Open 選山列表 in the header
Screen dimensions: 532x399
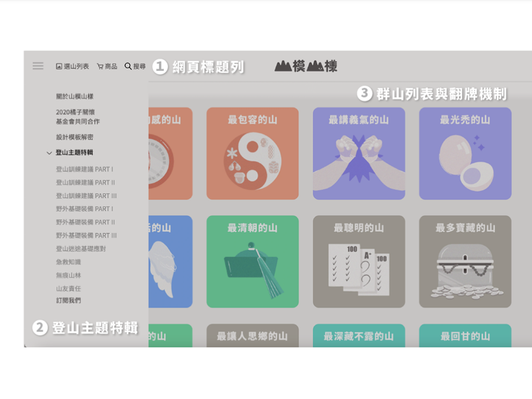[72, 66]
